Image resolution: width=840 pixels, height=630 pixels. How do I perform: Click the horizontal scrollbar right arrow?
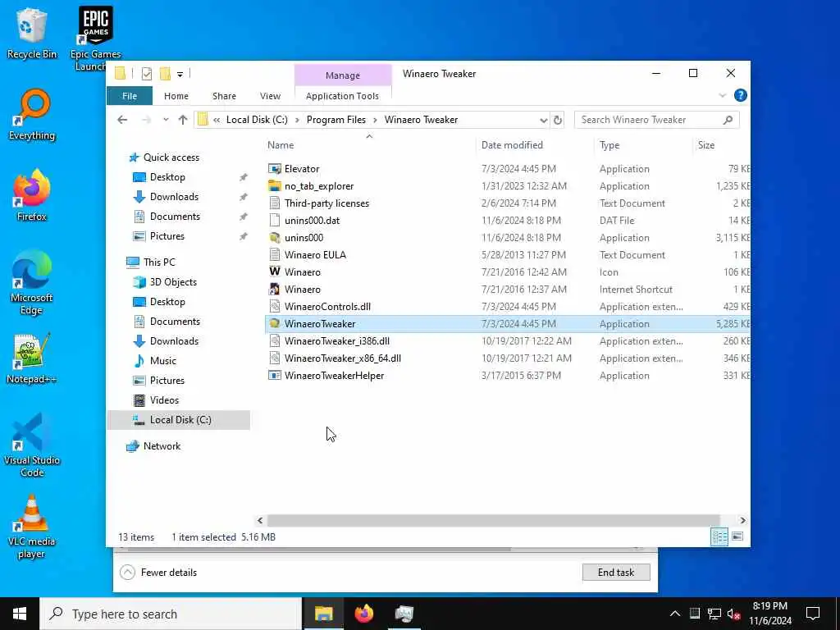pos(742,520)
